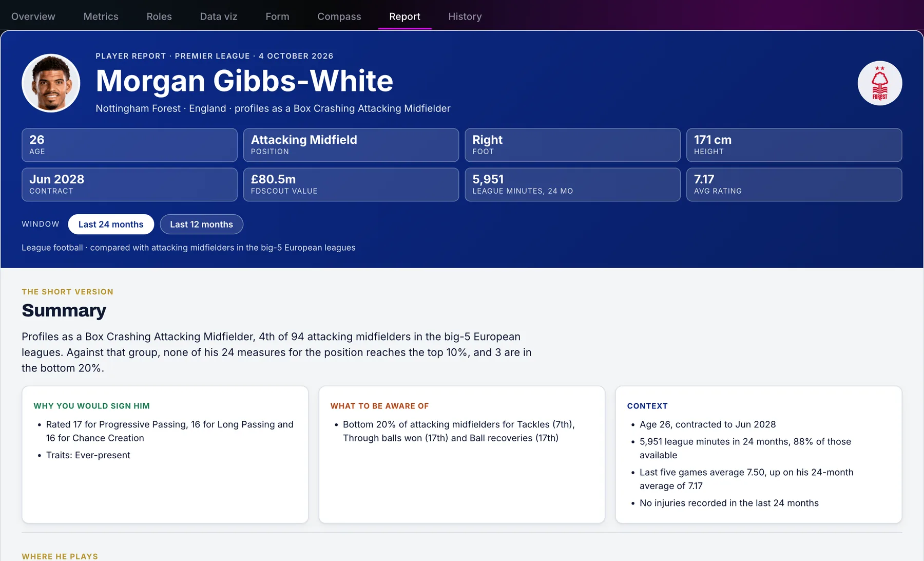Click 'Why you would sign him' heading
Image resolution: width=924 pixels, height=561 pixels.
92,406
